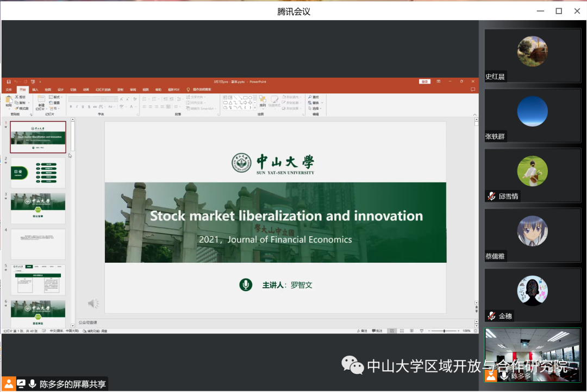Click the Paste clipboard icon in the ribbon
This screenshot has width=587, height=392.
9,99
